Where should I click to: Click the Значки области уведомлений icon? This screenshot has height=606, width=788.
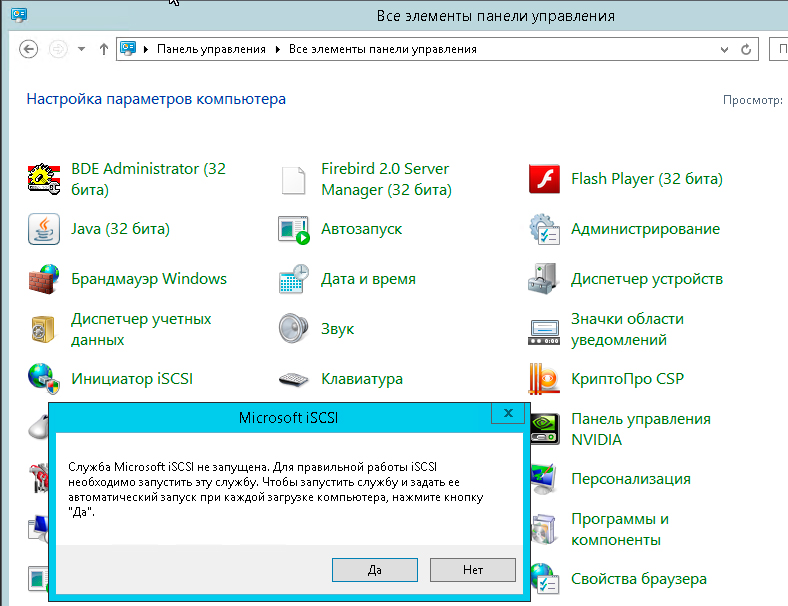[544, 332]
